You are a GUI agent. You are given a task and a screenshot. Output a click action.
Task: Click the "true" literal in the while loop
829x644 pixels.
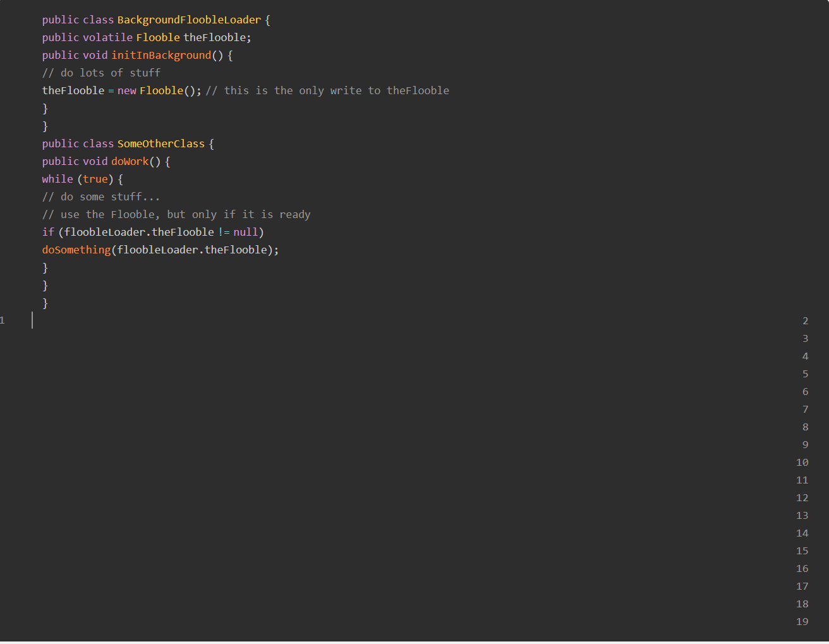click(95, 179)
